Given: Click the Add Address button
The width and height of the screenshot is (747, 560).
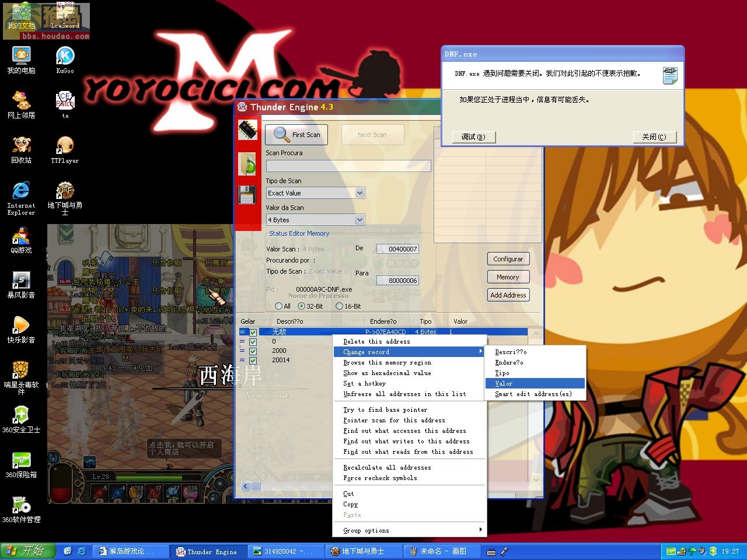Looking at the screenshot, I should coord(508,295).
